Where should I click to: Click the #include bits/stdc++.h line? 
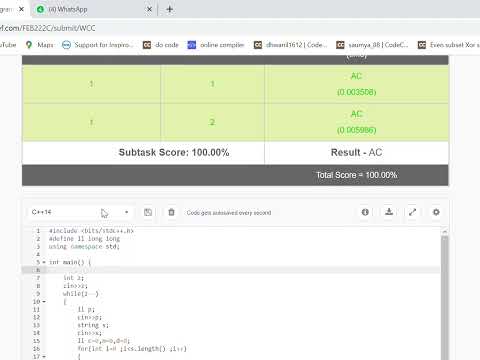click(91, 231)
